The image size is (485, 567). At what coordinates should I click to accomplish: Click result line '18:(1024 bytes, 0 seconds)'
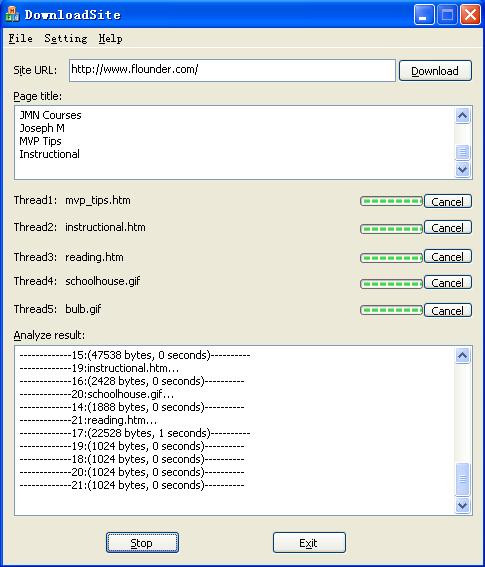pyautogui.click(x=132, y=460)
